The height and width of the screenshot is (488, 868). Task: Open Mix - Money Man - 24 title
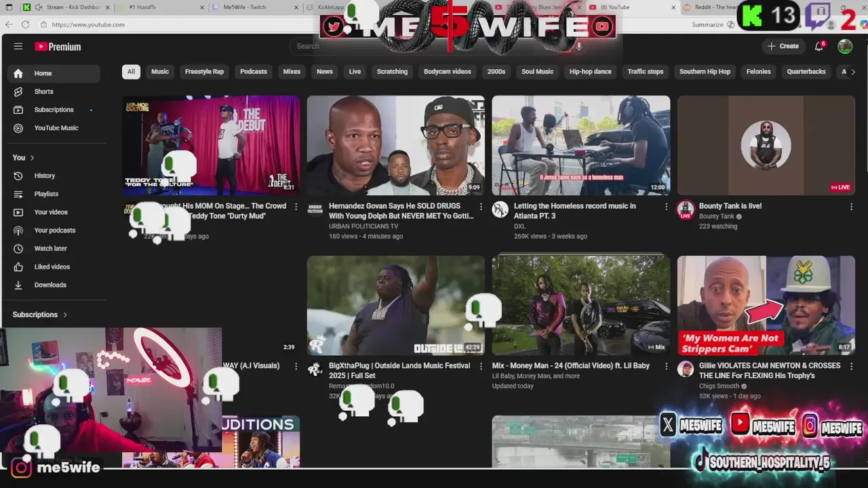tap(571, 366)
